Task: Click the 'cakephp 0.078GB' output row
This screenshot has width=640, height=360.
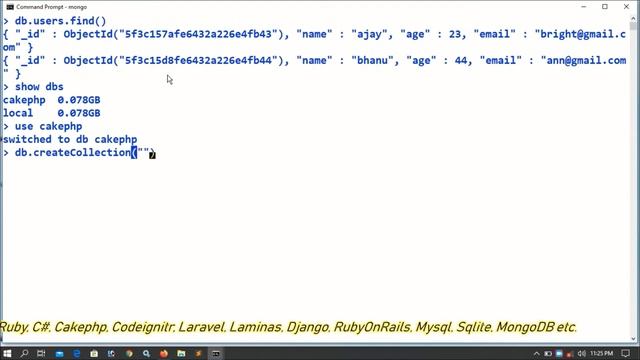Action: pyautogui.click(x=51, y=100)
